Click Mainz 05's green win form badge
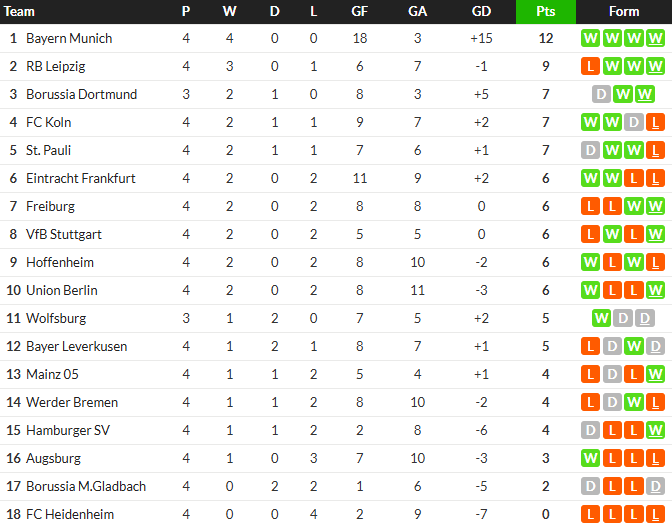The height and width of the screenshot is (530, 672). [x=656, y=374]
